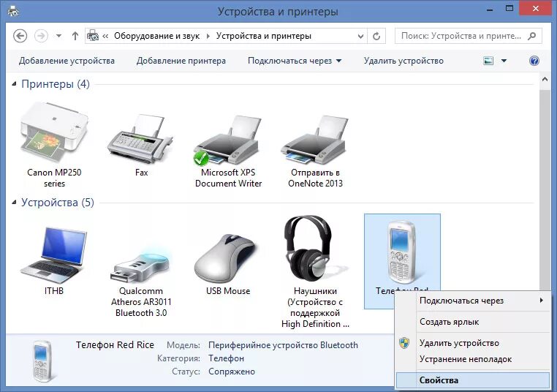Click the title bar window icon
Viewport: 557px width, 392px height.
[x=13, y=12]
